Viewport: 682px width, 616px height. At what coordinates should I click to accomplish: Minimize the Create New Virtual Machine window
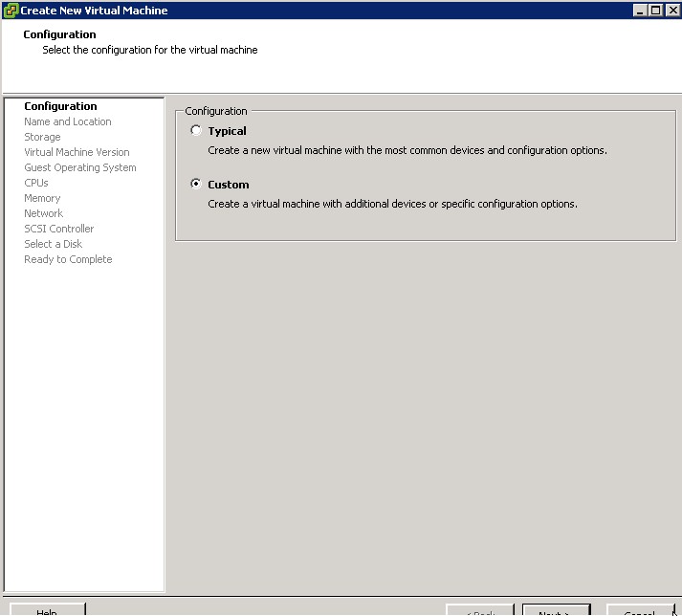[x=639, y=11]
